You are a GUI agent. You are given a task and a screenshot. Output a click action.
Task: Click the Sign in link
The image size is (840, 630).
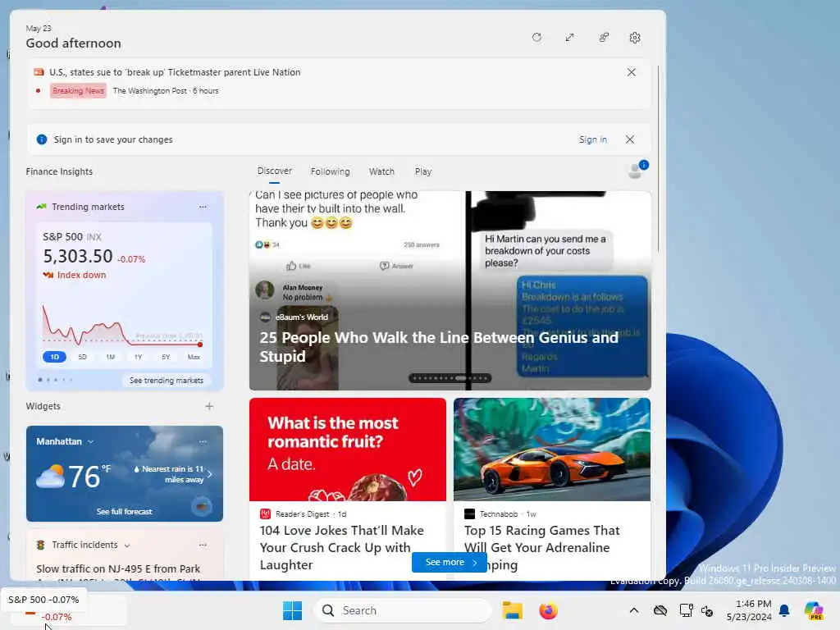tap(592, 139)
